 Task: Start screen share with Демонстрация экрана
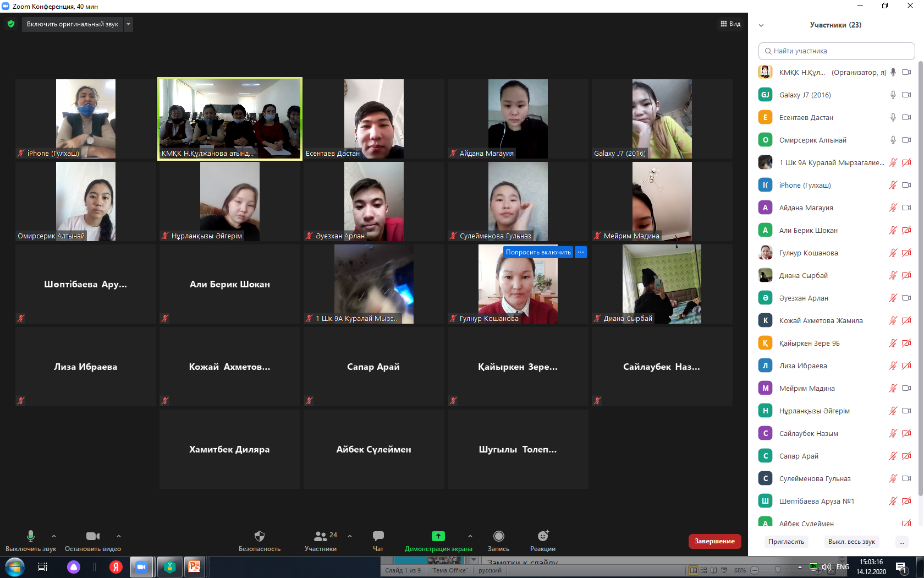pos(438,536)
